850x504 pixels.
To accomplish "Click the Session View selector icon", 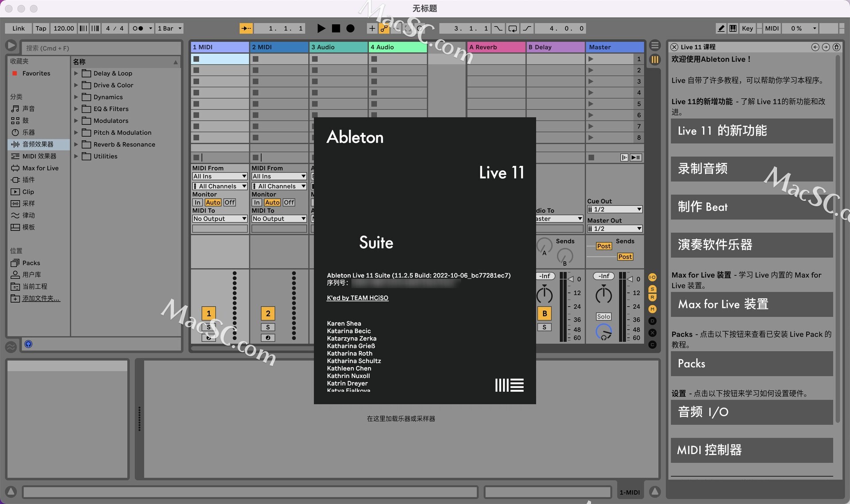I will pos(655,59).
